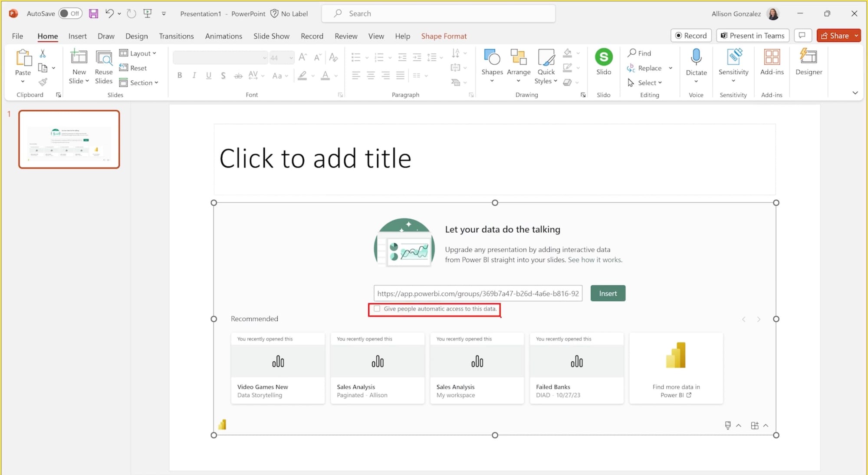
Task: Justify text alignment
Action: click(x=400, y=76)
